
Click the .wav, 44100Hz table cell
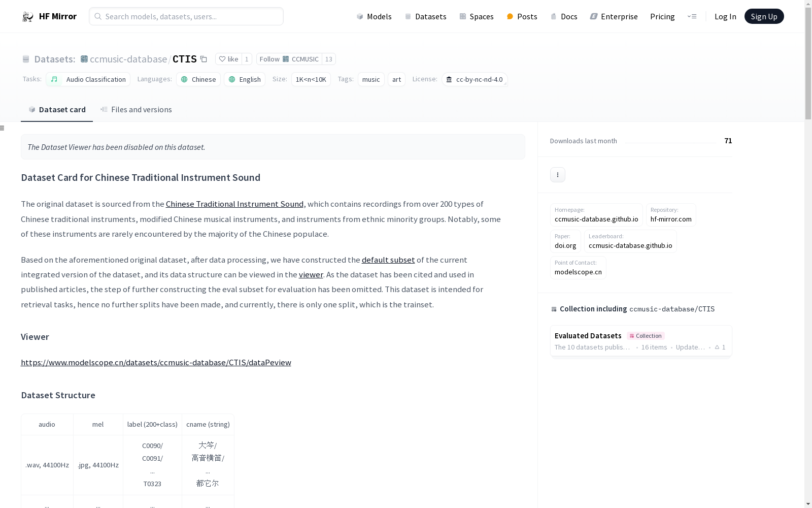pyautogui.click(x=47, y=465)
